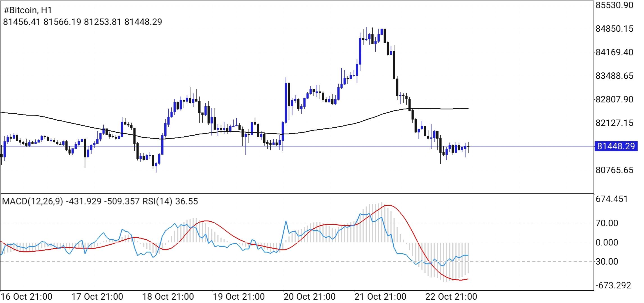Click the 22 Oct 21:00 time label
This screenshot has height=303, width=644.
451,297
